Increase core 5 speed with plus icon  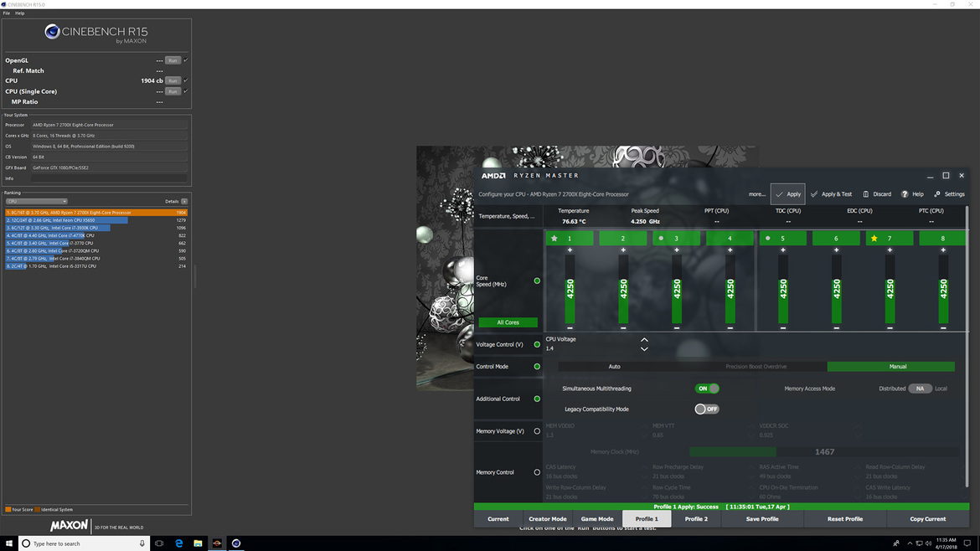783,250
